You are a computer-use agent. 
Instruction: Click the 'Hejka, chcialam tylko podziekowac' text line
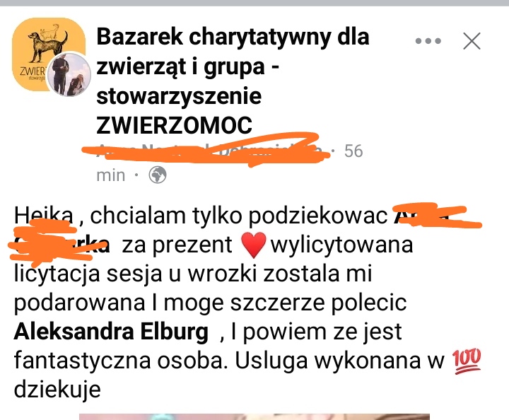tap(201, 216)
